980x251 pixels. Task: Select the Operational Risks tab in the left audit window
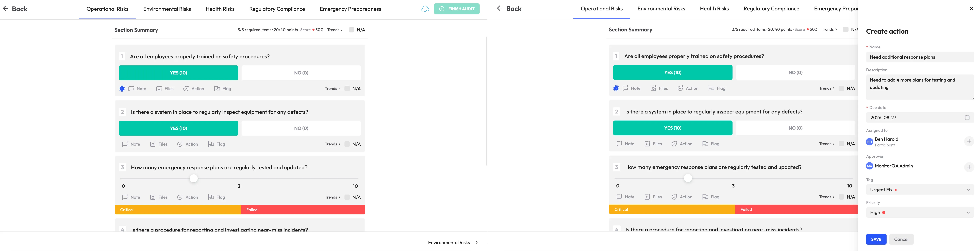(107, 9)
